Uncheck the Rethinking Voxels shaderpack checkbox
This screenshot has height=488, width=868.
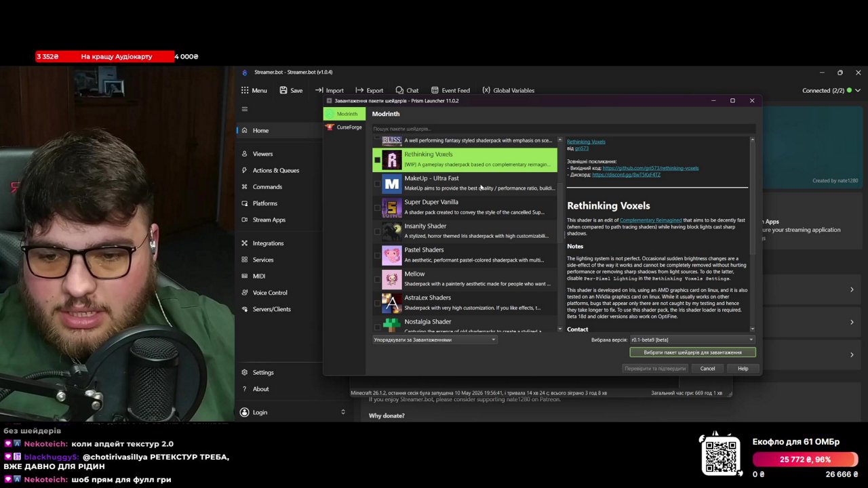(x=377, y=160)
